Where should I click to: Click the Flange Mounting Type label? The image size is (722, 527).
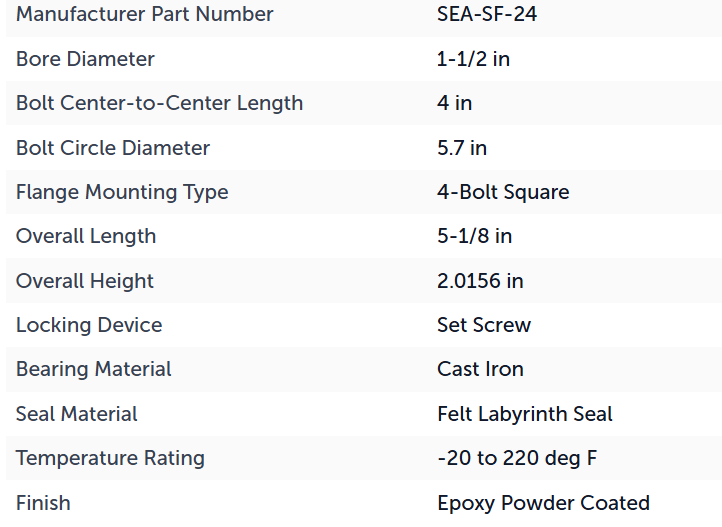pos(122,192)
